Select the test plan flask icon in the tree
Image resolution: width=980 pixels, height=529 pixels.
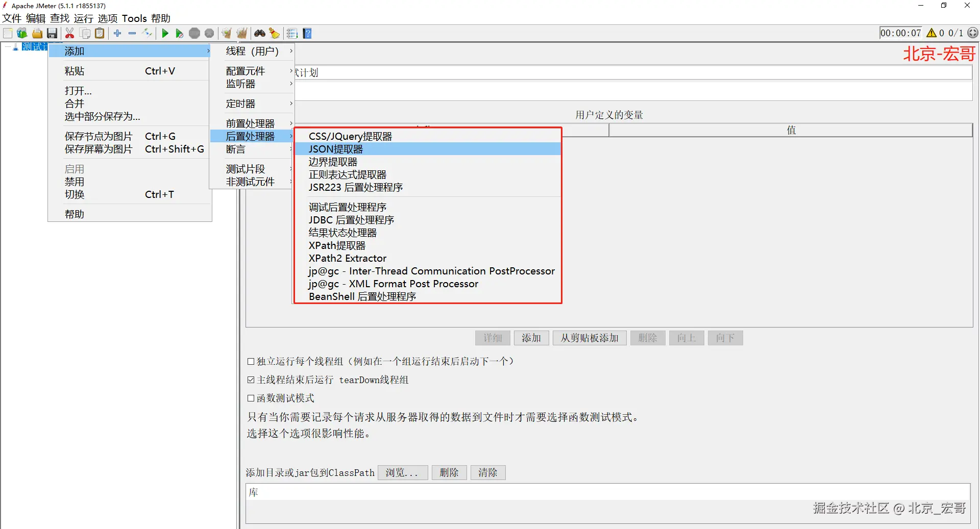coord(16,47)
